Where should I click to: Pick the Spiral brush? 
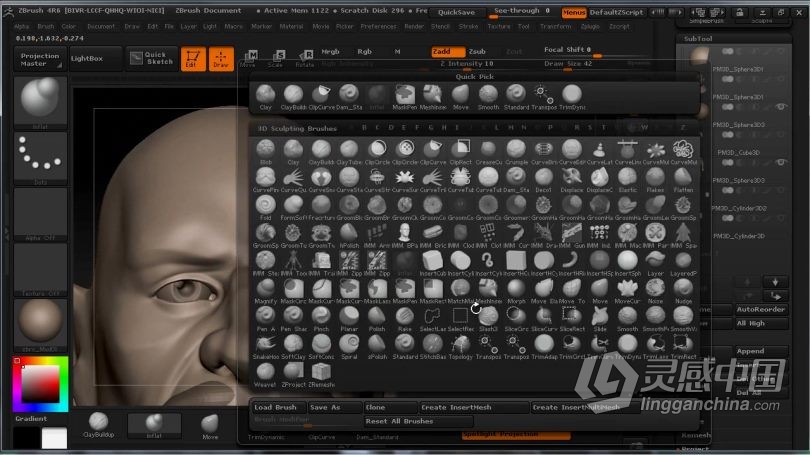point(349,348)
